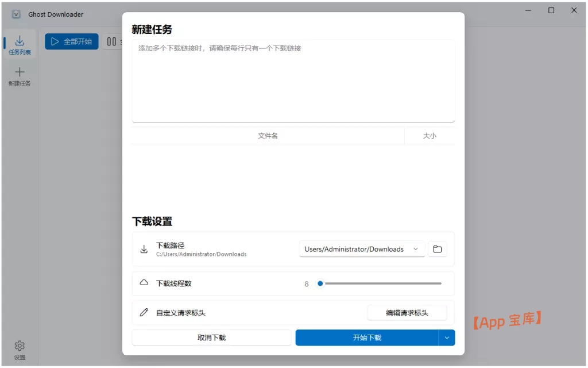Click the plus icon under the sidebar
Viewport: 588px width, 368px height.
[20, 71]
